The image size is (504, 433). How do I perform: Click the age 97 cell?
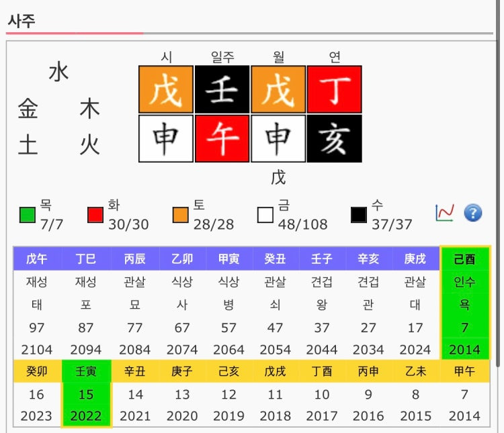click(x=37, y=328)
